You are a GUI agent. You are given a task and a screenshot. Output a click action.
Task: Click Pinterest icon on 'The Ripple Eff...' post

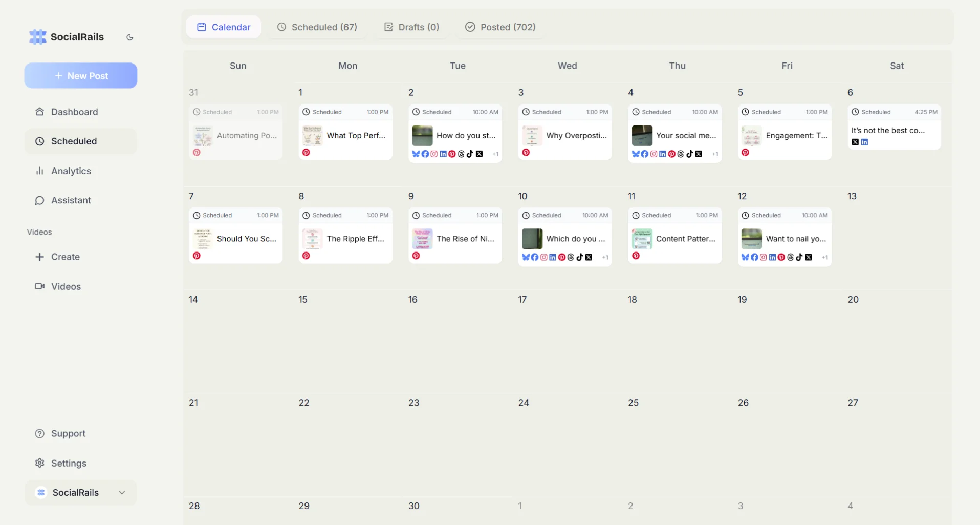pos(306,256)
